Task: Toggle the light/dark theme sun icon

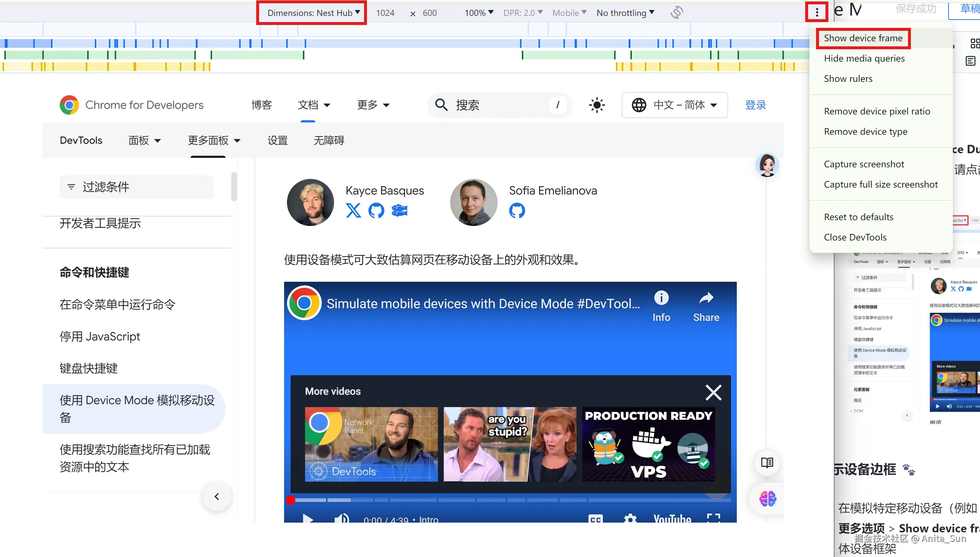Action: 597,105
